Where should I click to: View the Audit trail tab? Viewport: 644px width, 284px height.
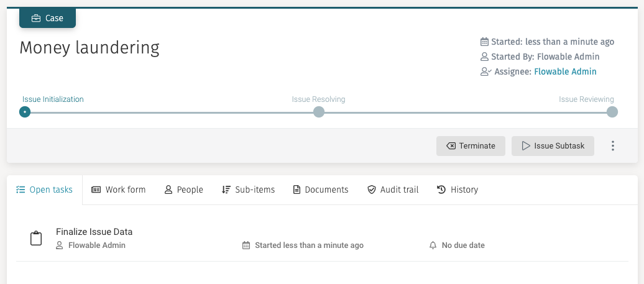[x=393, y=190]
